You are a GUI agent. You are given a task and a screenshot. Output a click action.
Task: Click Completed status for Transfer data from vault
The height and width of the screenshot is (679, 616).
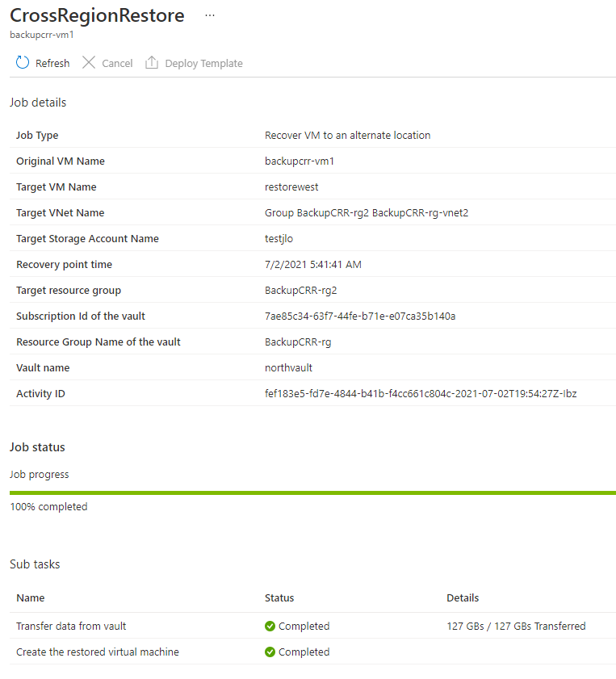(304, 627)
